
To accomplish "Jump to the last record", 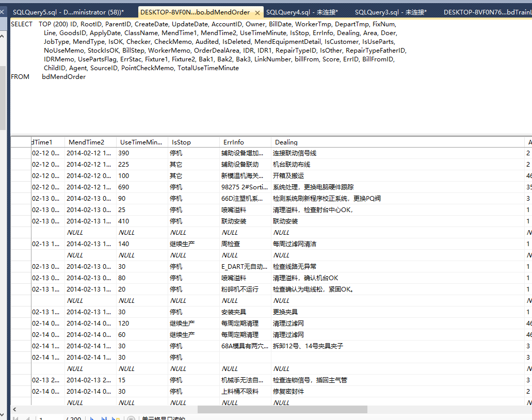I will point(104,418).
